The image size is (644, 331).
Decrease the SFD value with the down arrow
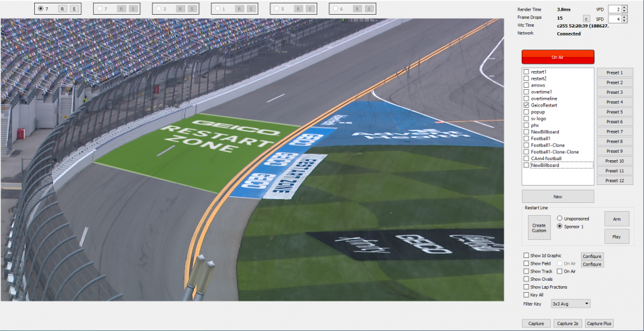625,21
